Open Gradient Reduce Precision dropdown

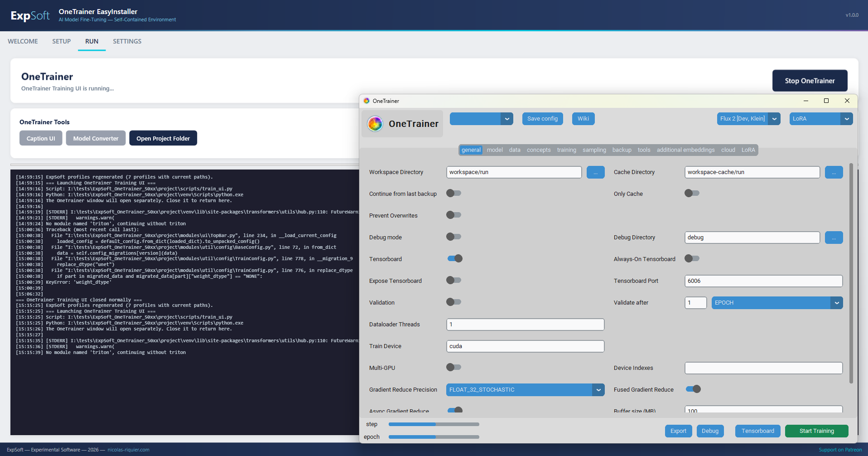525,390
